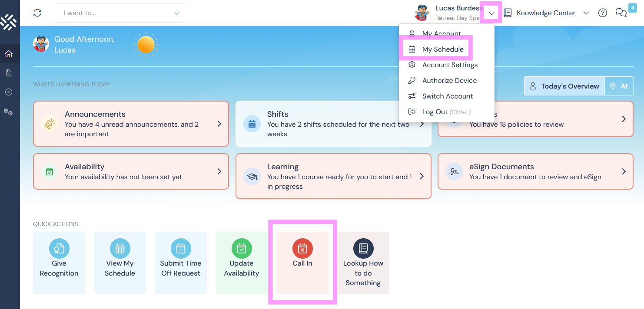Open the chat messages icon
This screenshot has height=309, width=644.
pyautogui.click(x=621, y=13)
